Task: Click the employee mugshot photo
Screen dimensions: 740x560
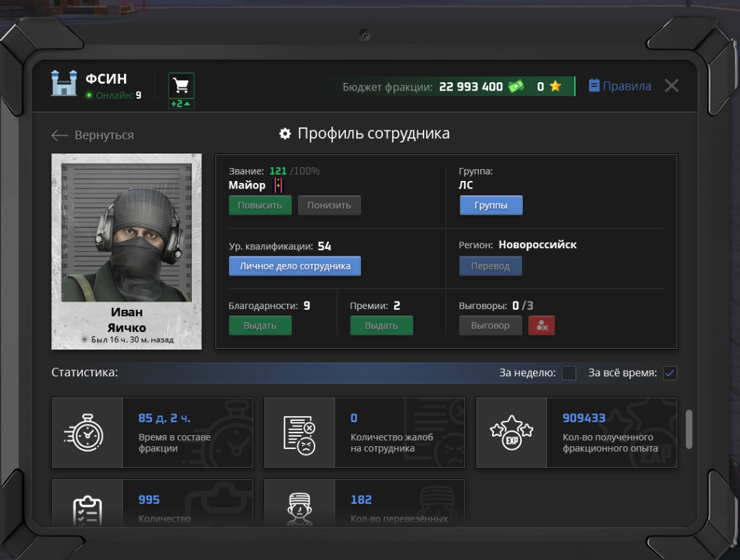Action: (x=127, y=233)
